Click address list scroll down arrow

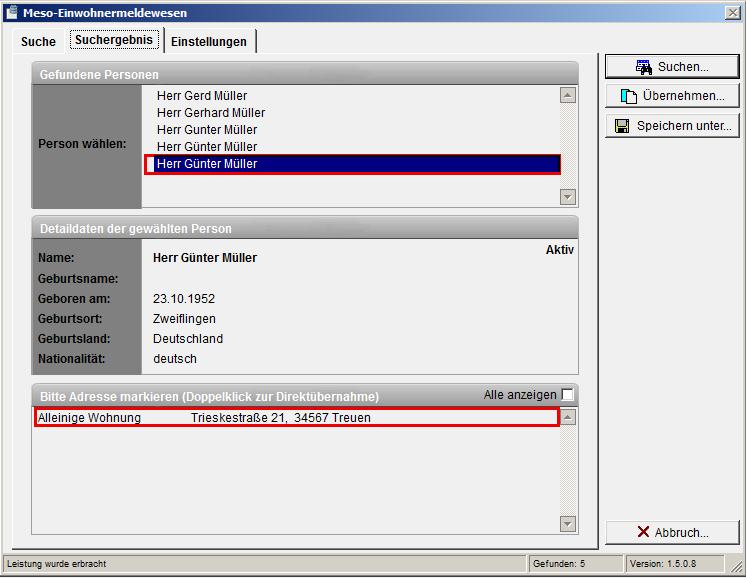(x=567, y=524)
